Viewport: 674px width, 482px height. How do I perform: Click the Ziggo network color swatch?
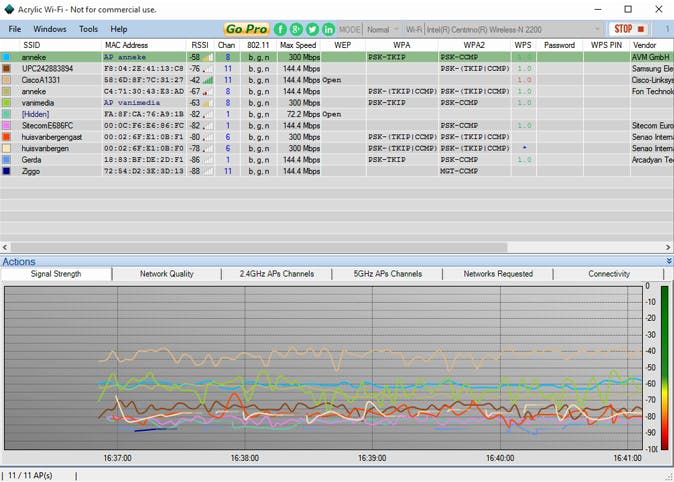click(x=7, y=171)
